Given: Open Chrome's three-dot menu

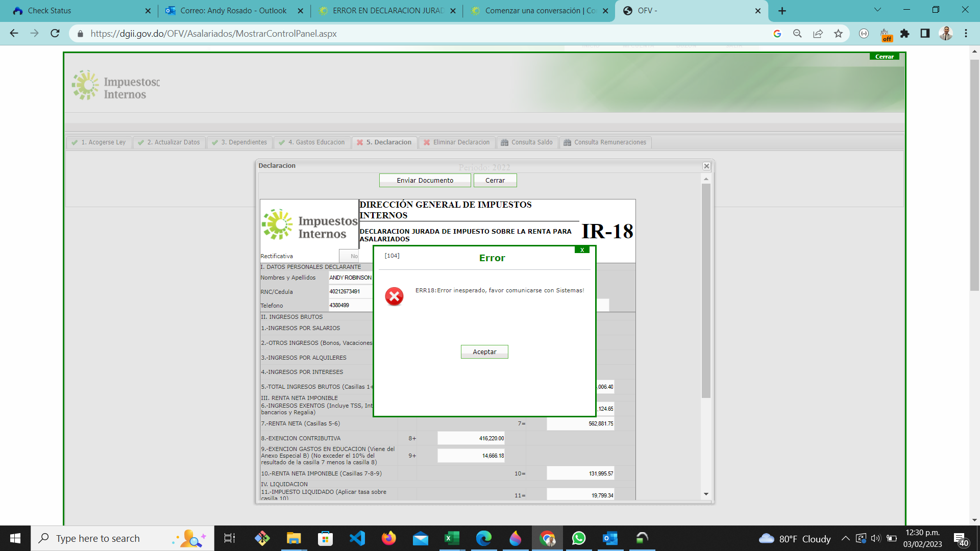Looking at the screenshot, I should 966,34.
